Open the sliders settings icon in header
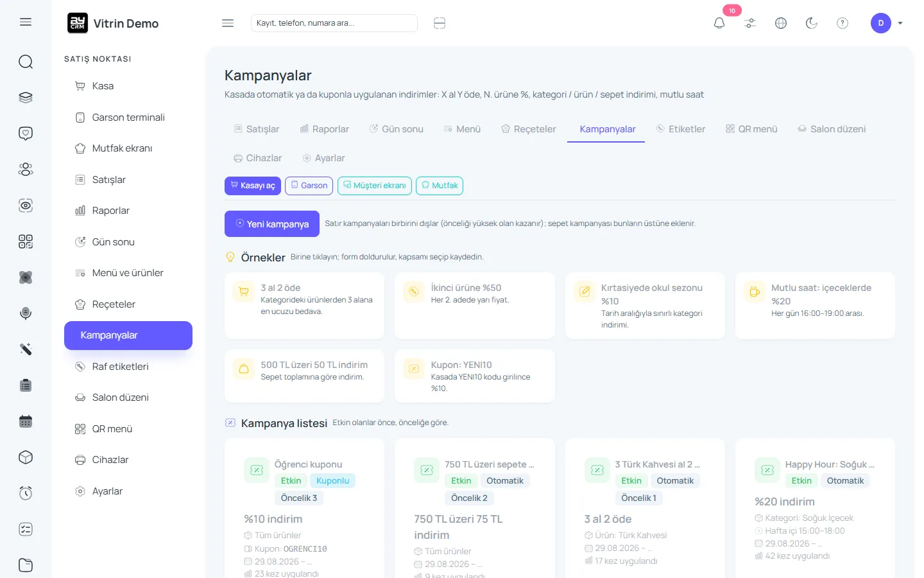The width and height of the screenshot is (924, 578). tap(750, 23)
